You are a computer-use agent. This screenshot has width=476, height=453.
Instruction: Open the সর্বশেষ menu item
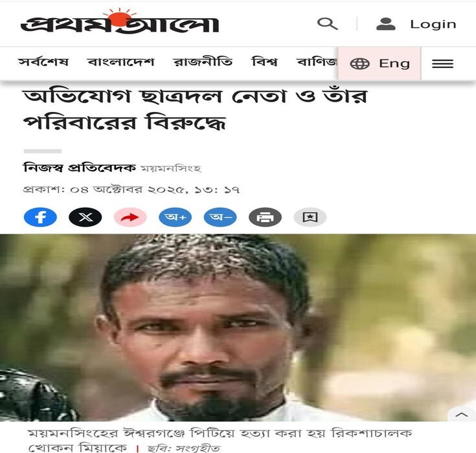click(43, 62)
